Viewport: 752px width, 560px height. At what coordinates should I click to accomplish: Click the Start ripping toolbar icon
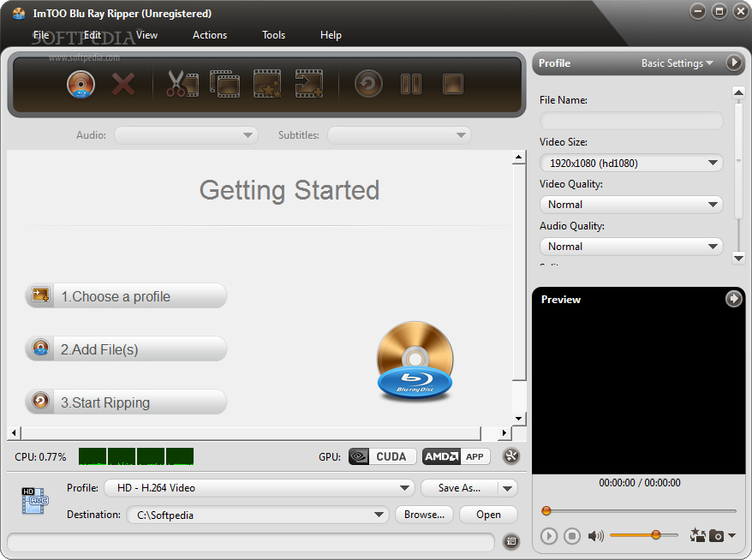tap(368, 85)
